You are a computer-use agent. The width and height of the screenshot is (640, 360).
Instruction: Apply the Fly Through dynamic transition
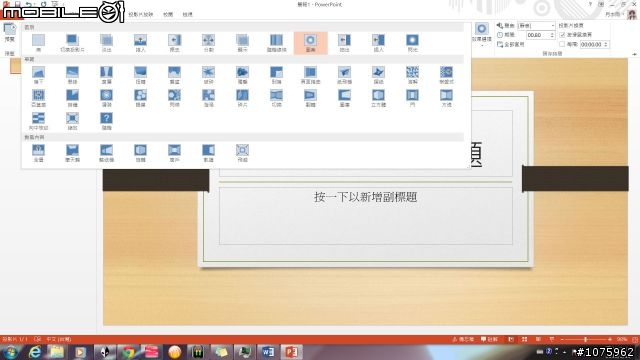tap(242, 153)
